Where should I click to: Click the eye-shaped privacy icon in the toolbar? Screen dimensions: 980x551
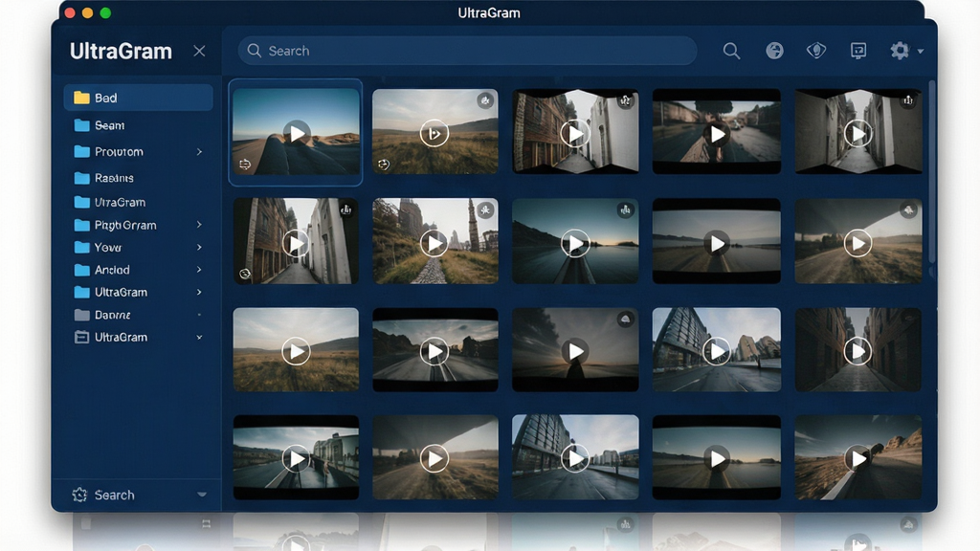[x=816, y=51]
